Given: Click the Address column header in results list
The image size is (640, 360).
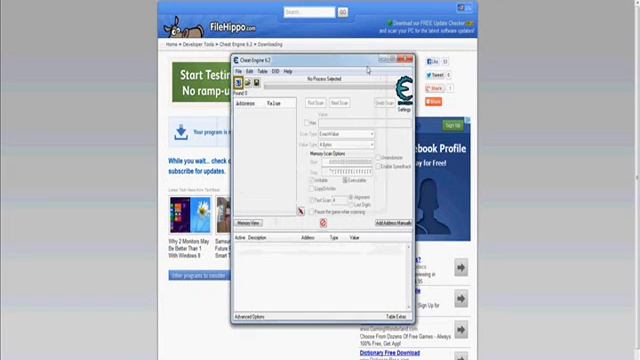Looking at the screenshot, I should pos(245,104).
